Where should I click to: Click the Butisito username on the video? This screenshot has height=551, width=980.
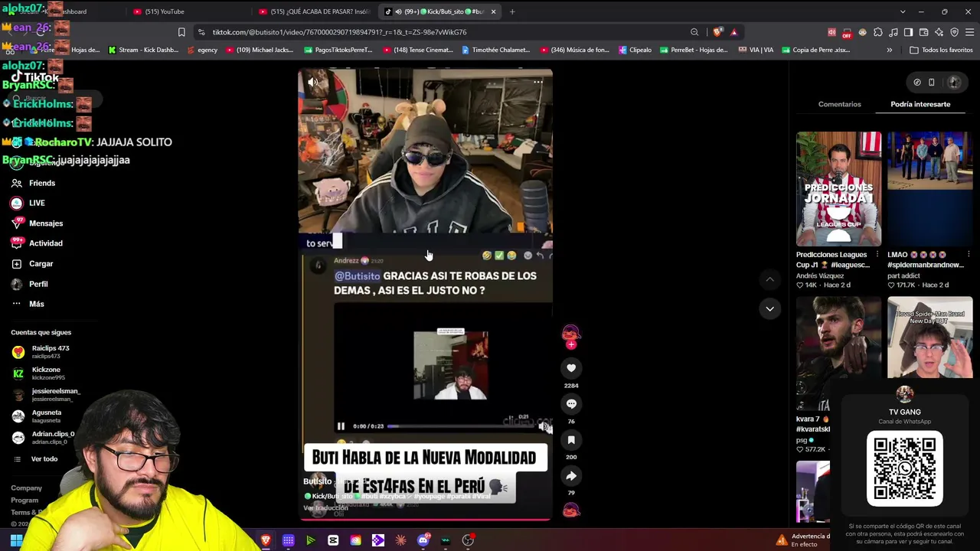coord(317,481)
